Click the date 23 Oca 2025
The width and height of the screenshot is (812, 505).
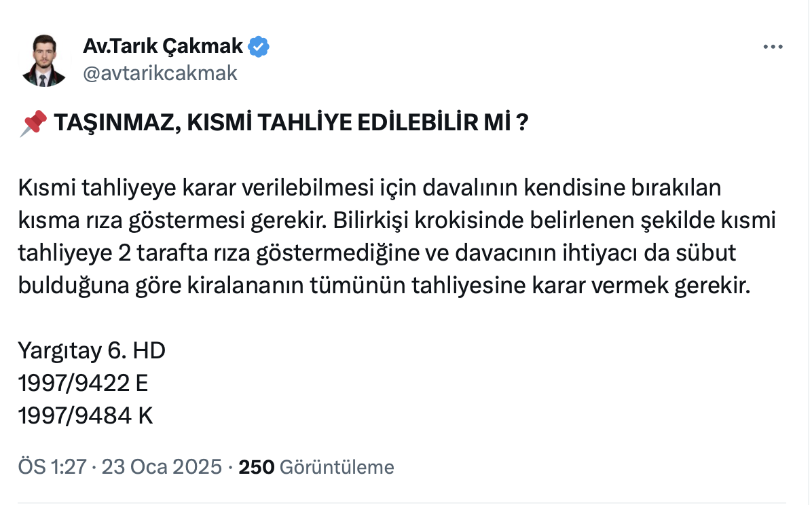162,467
